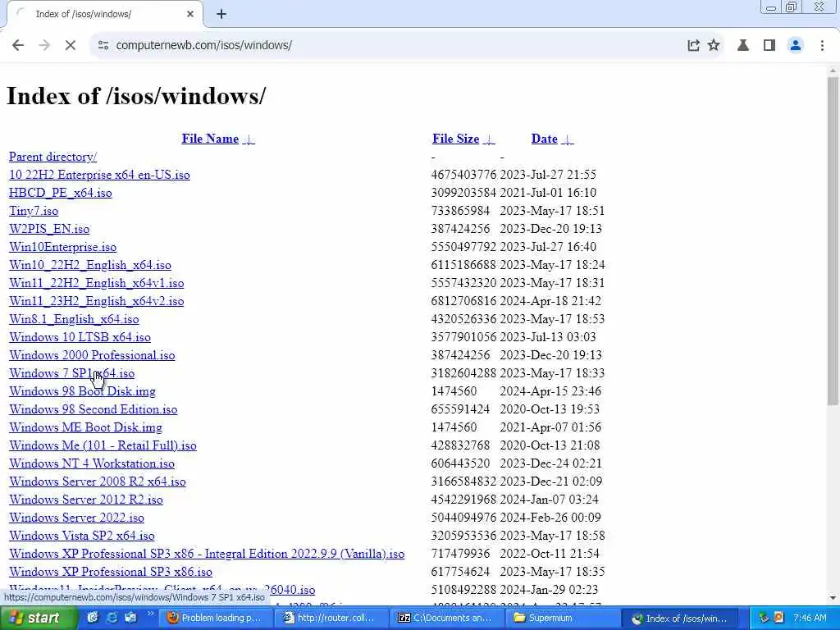The image size is (840, 630).
Task: Click Windows XP Professional SP3 x86.iso
Action: point(111,572)
